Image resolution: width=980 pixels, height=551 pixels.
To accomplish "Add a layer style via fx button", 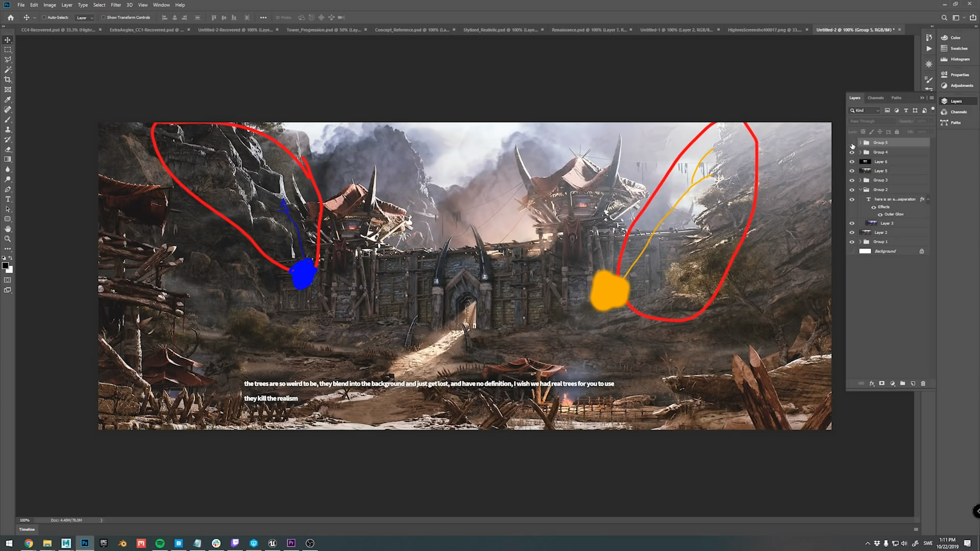I will pos(872,383).
